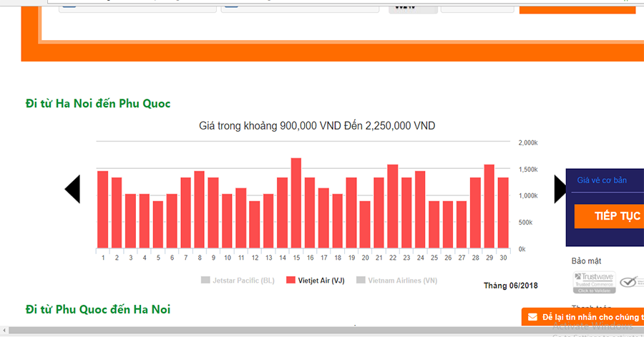Select the bar for day 8
Image resolution: width=644 pixels, height=337 pixels.
coord(199,210)
